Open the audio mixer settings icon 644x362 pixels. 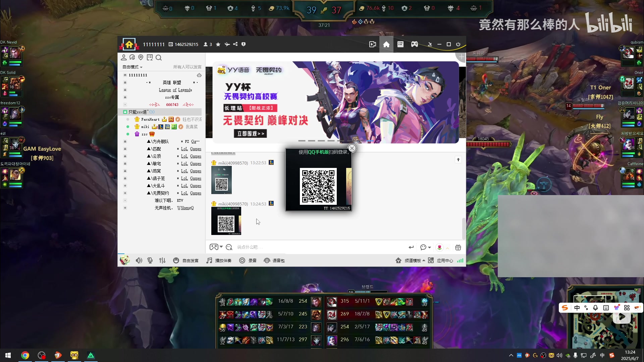(x=162, y=260)
